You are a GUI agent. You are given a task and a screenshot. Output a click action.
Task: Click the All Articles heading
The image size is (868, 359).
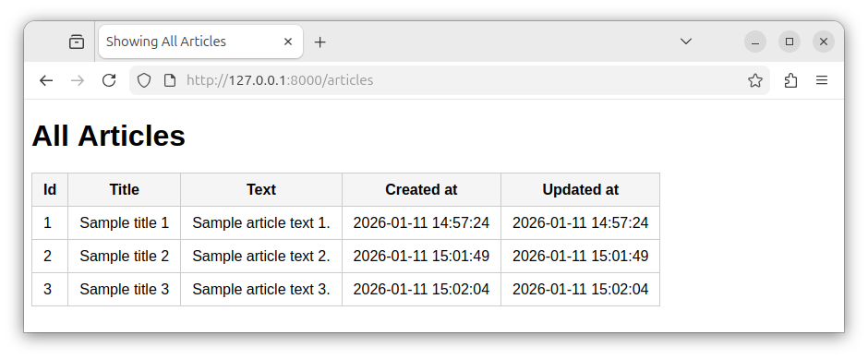[109, 136]
